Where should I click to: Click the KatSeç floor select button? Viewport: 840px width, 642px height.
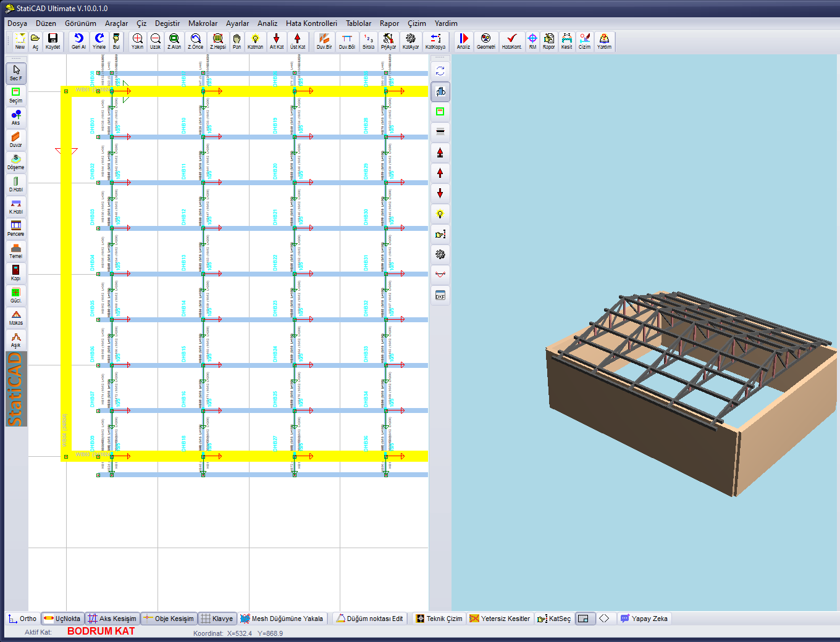(554, 619)
